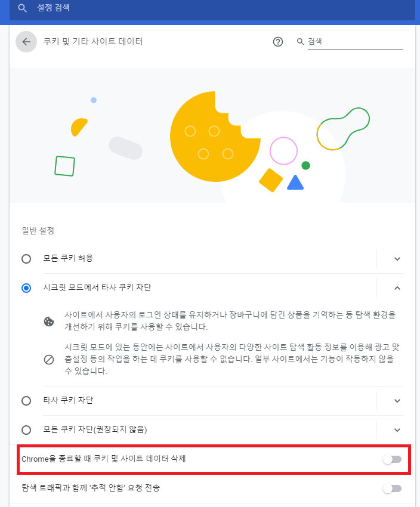Click the search icon in 설정 검색 bar
The width and height of the screenshot is (420, 507).
tap(23, 9)
